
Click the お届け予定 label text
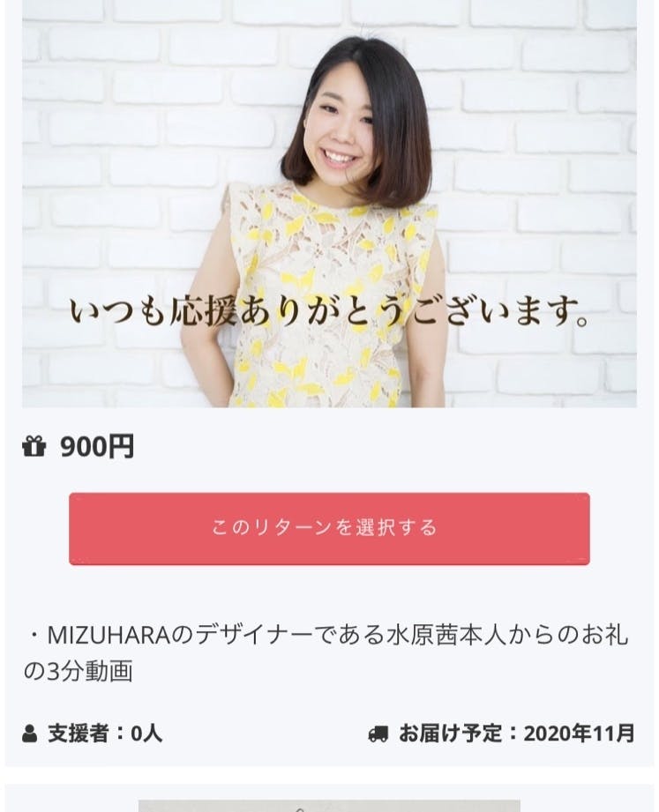(x=450, y=734)
